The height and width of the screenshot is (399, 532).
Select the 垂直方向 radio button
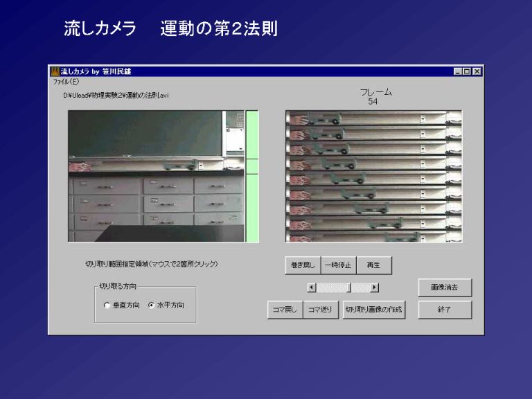(x=107, y=305)
